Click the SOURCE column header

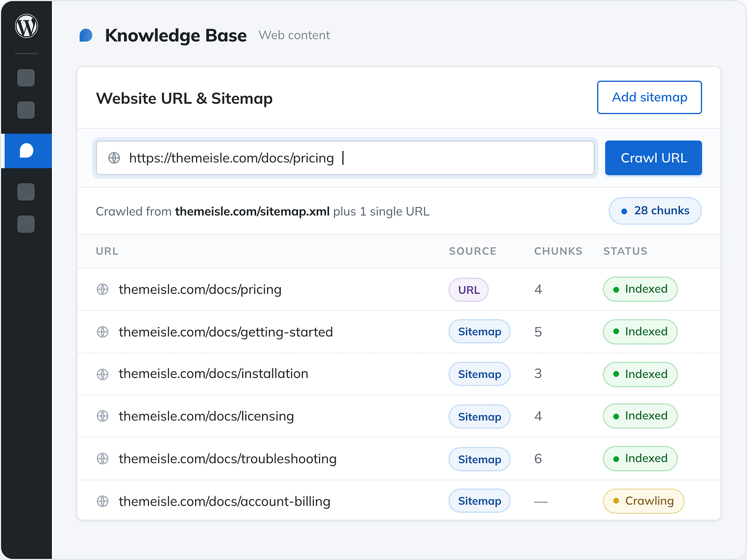(x=473, y=251)
